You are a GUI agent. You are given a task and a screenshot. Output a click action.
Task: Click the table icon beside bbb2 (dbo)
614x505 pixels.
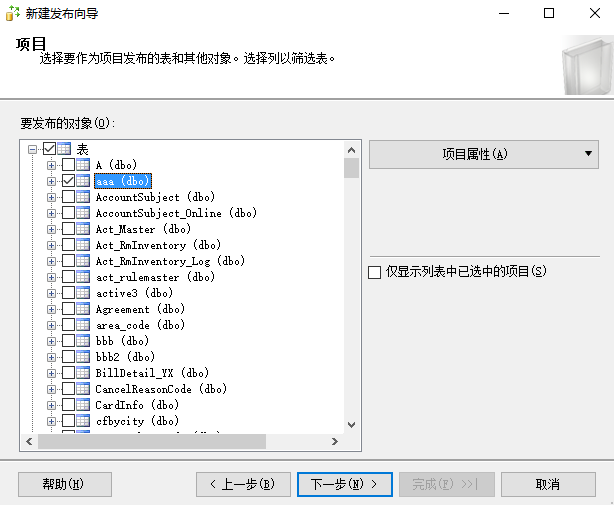click(84, 357)
